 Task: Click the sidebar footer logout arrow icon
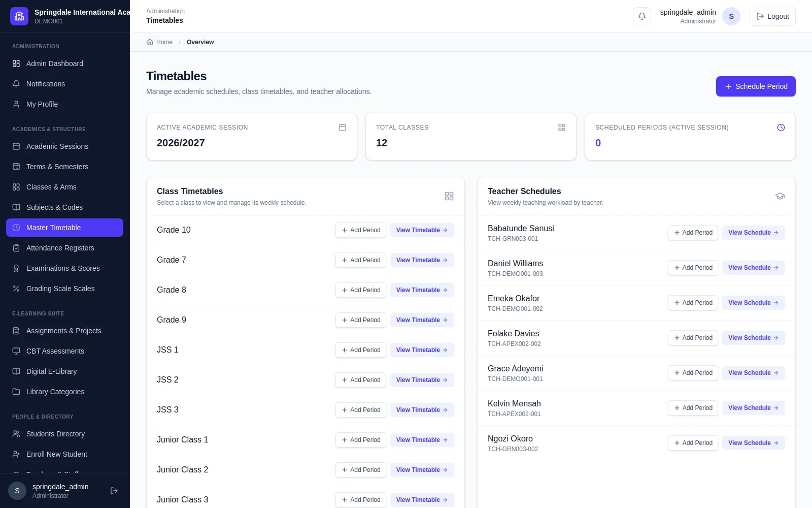[x=114, y=491]
